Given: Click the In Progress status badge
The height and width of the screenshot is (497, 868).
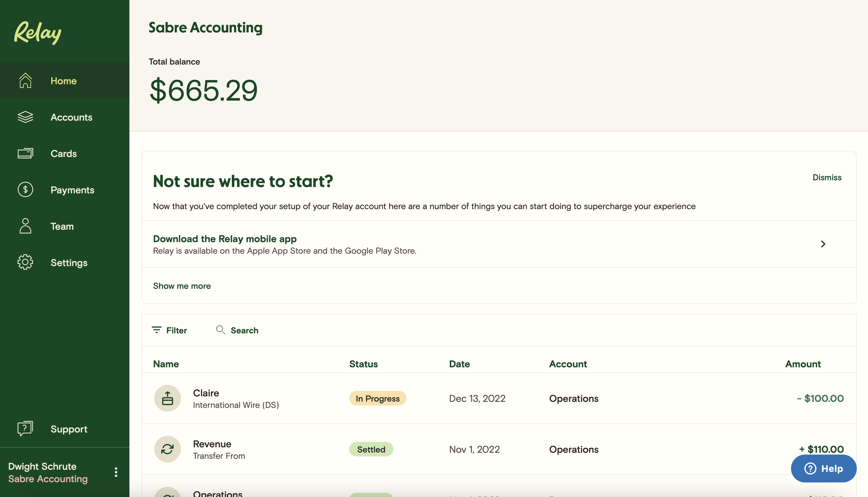Looking at the screenshot, I should click(x=378, y=398).
